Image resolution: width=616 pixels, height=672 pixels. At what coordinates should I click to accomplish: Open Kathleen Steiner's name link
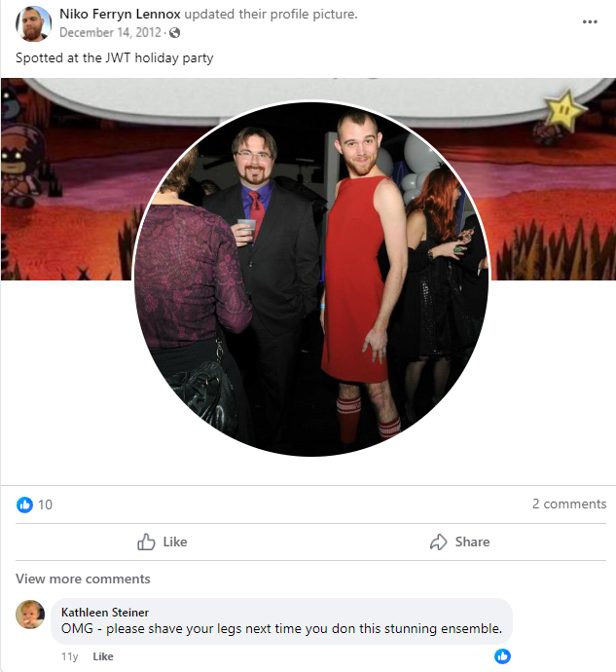pyautogui.click(x=105, y=612)
